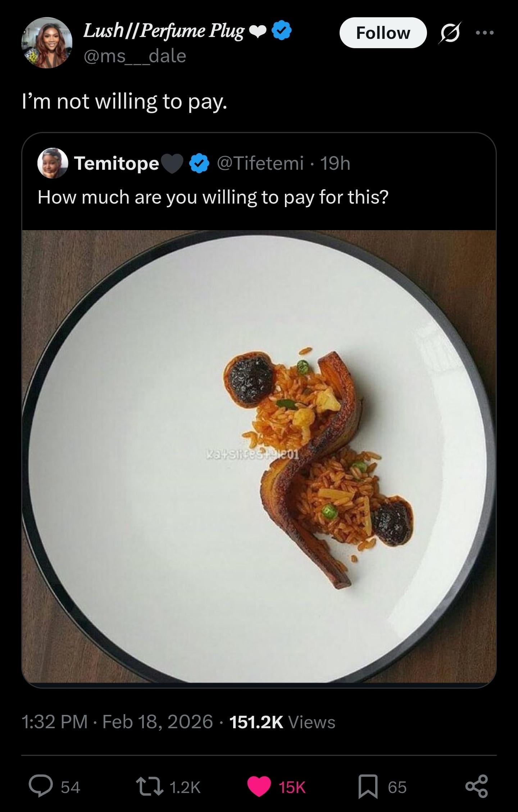
Task: Open the @Tifetemi handle link
Action: 260,163
